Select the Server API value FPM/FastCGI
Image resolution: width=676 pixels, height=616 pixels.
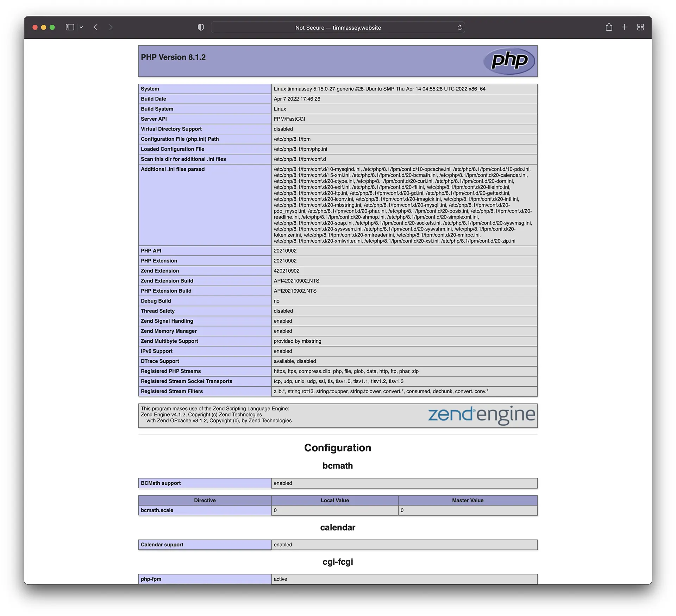point(289,119)
